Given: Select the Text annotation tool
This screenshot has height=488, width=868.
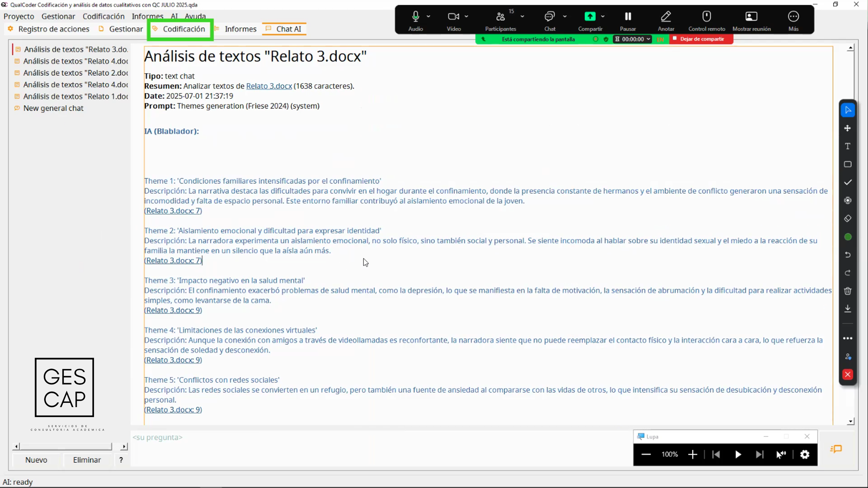Looking at the screenshot, I should coord(848,146).
